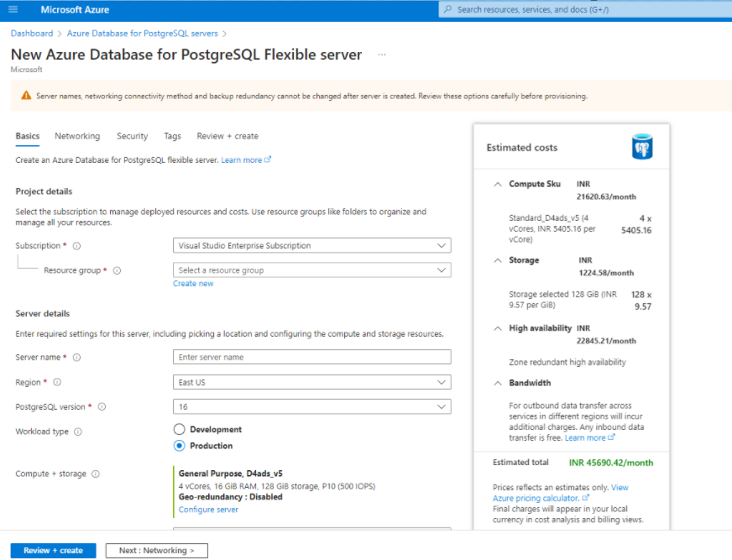Click the Microsoft Azure logo text

tap(75, 9)
